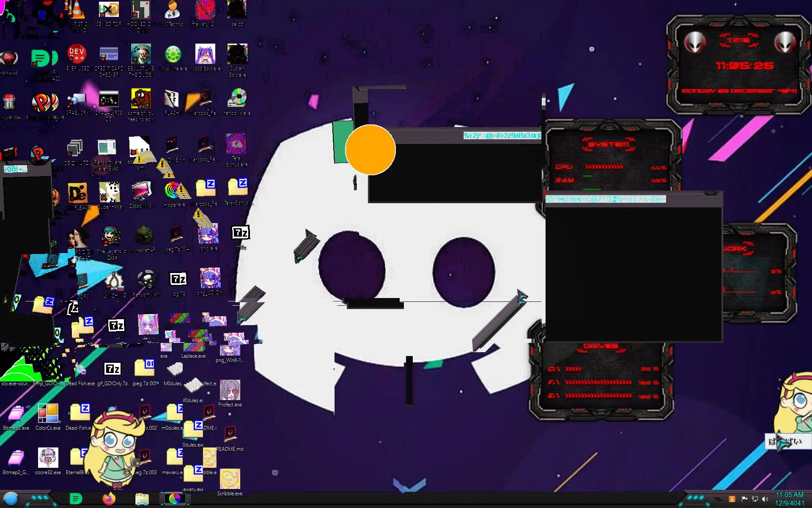Click the network status tray icon
The width and height of the screenshot is (812, 508).
[x=755, y=499]
